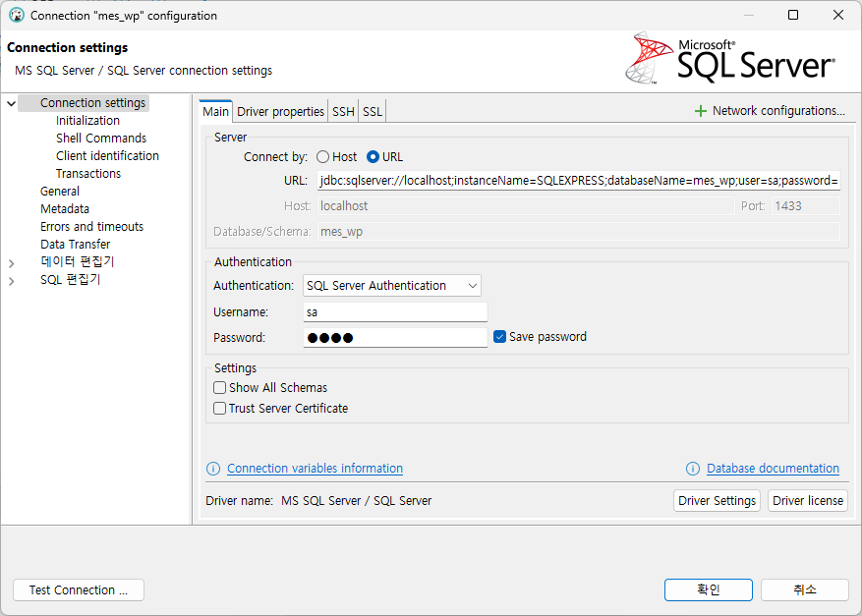
Task: Click the Username input field
Action: pos(395,312)
